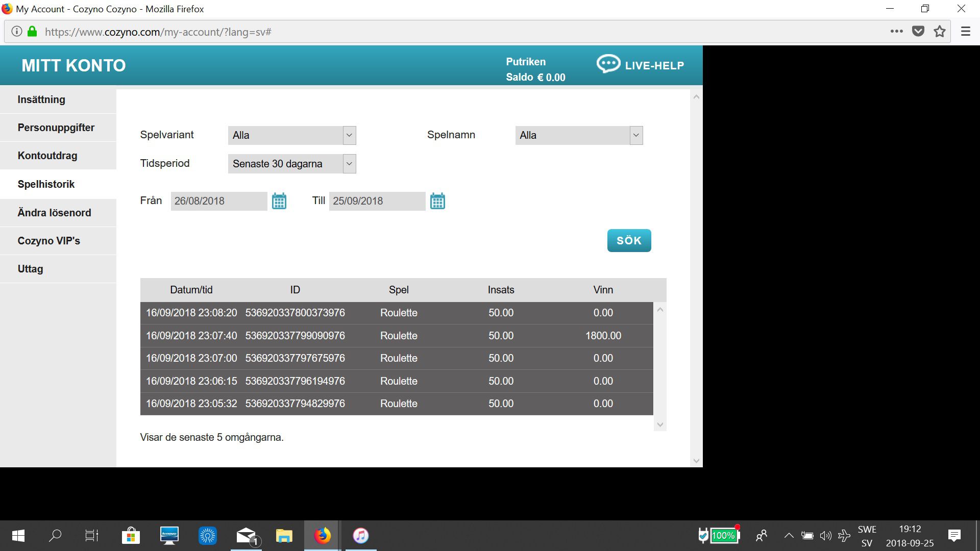
Task: Show site information icon in address bar
Action: tap(17, 32)
